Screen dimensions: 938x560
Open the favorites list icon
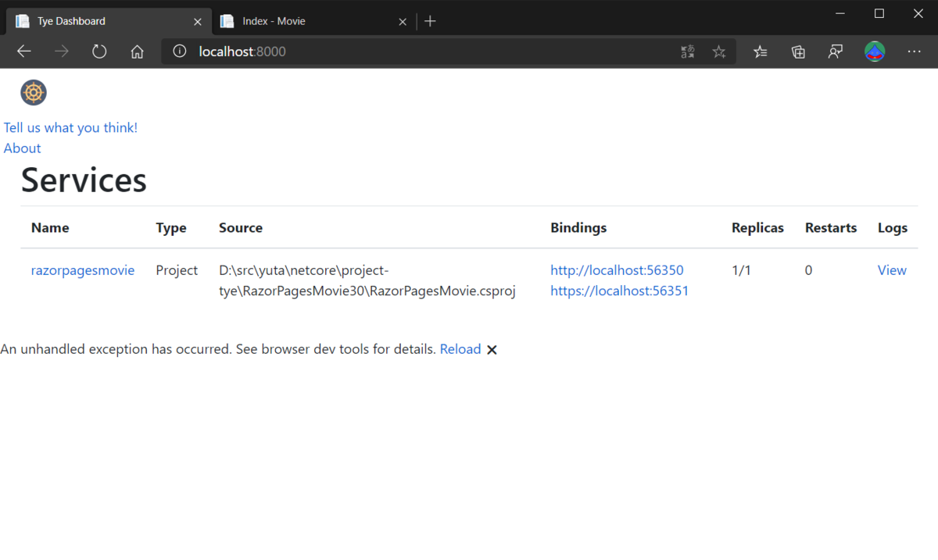[760, 52]
